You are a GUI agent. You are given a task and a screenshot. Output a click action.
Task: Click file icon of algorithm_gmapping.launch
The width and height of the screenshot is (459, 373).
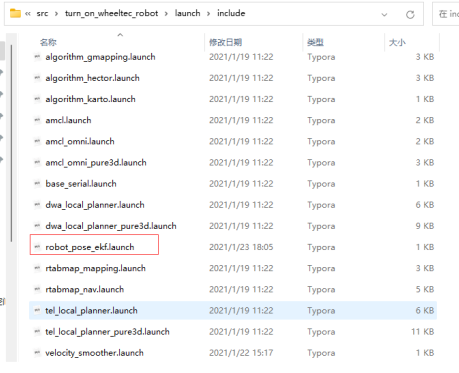37,57
